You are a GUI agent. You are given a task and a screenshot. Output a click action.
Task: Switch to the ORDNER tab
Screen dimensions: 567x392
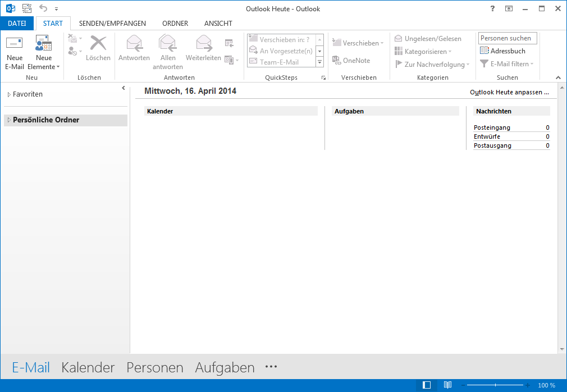click(175, 24)
